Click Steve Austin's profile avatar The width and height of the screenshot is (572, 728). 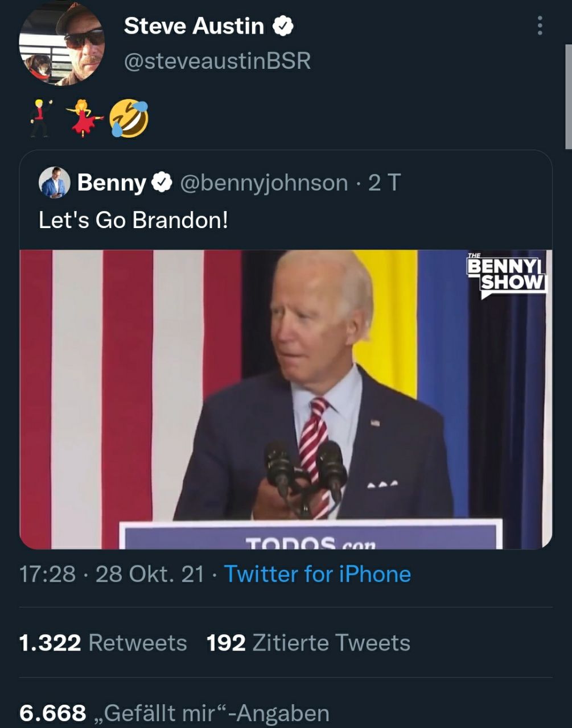[x=61, y=44]
